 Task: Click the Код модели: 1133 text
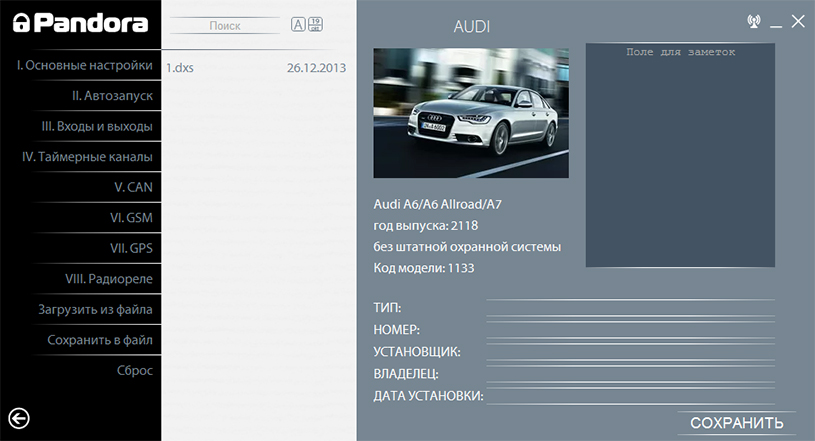424,268
